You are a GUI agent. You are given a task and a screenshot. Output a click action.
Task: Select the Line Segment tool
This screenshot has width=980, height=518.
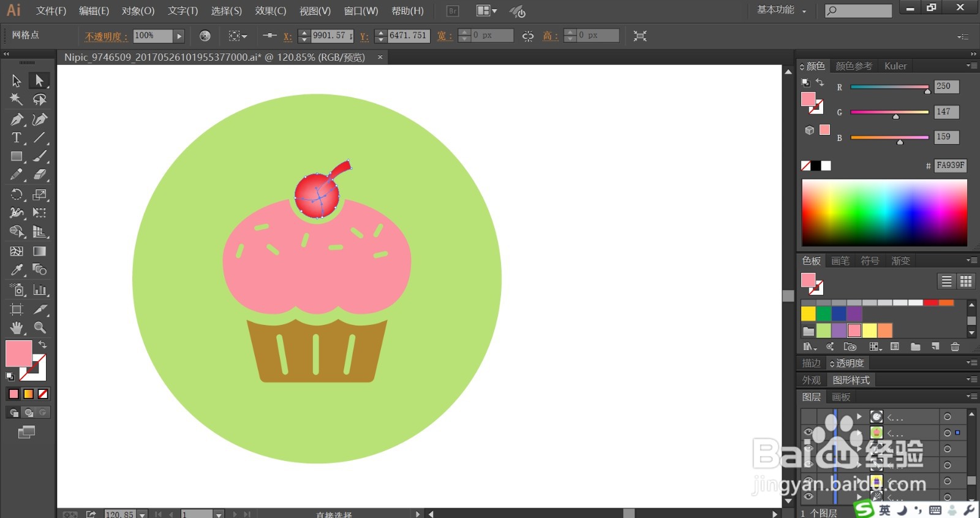click(39, 138)
